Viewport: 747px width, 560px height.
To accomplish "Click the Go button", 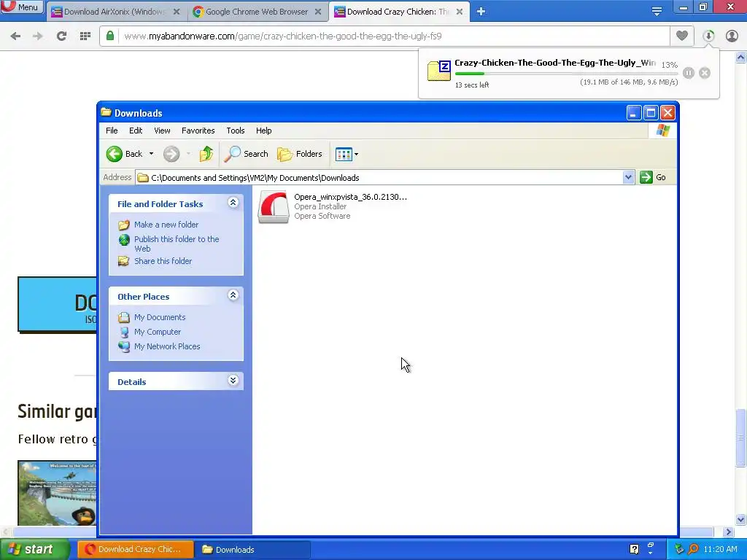I will pos(653,177).
